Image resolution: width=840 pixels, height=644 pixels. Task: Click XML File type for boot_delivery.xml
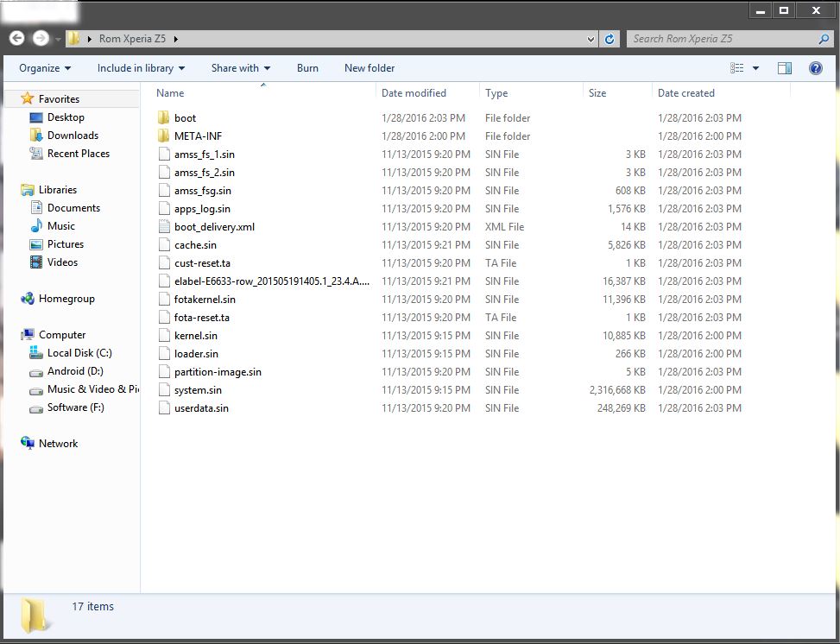click(x=505, y=227)
